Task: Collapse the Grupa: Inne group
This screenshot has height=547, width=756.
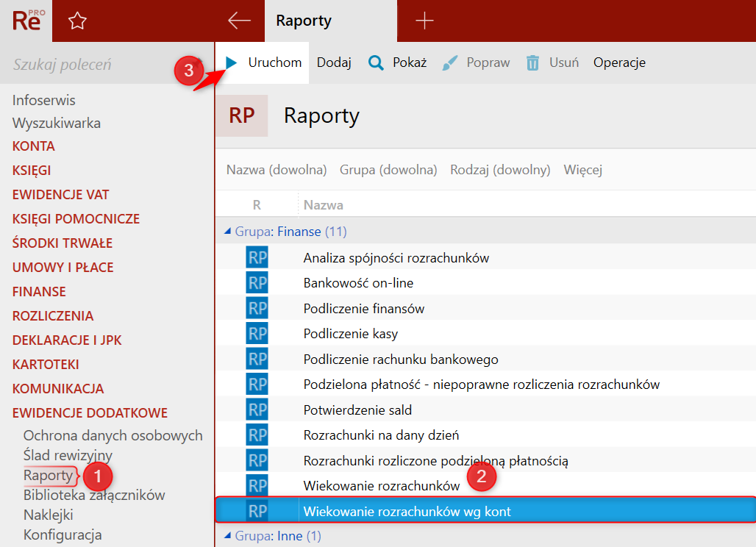Action: click(x=227, y=535)
